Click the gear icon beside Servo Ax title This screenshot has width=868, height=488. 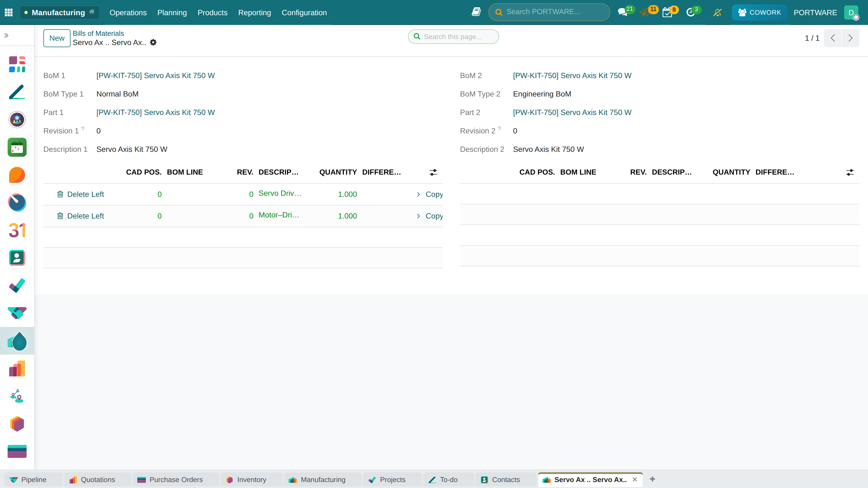(153, 43)
